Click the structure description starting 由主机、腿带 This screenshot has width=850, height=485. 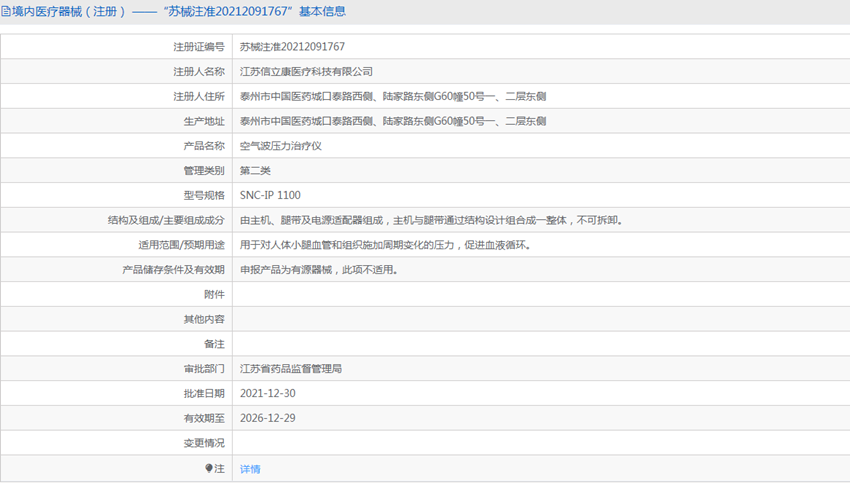click(432, 221)
